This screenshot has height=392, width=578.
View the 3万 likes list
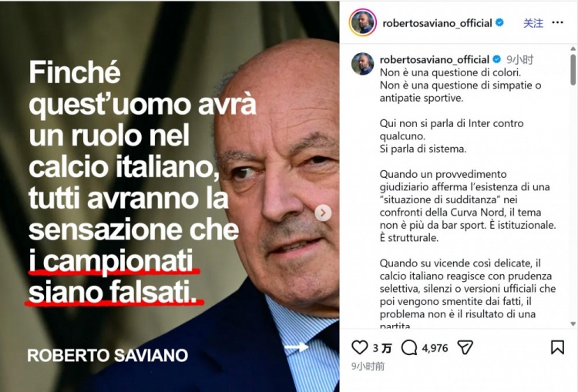(382, 348)
